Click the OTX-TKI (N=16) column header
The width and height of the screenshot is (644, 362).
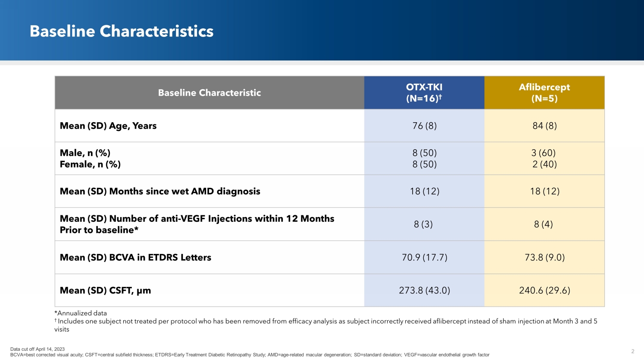(x=424, y=93)
